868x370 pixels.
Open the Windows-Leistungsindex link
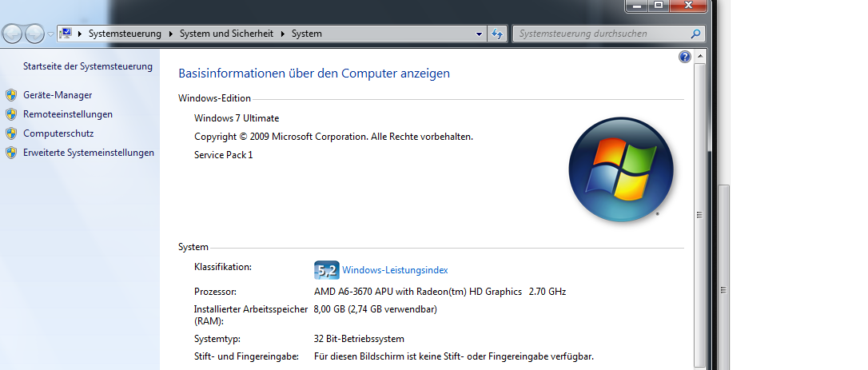click(395, 270)
